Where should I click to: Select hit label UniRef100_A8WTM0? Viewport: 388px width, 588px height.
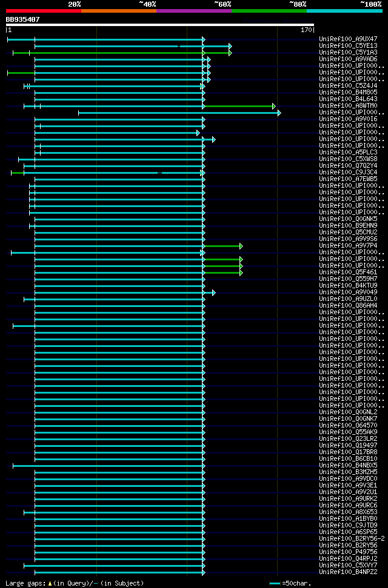click(x=348, y=105)
